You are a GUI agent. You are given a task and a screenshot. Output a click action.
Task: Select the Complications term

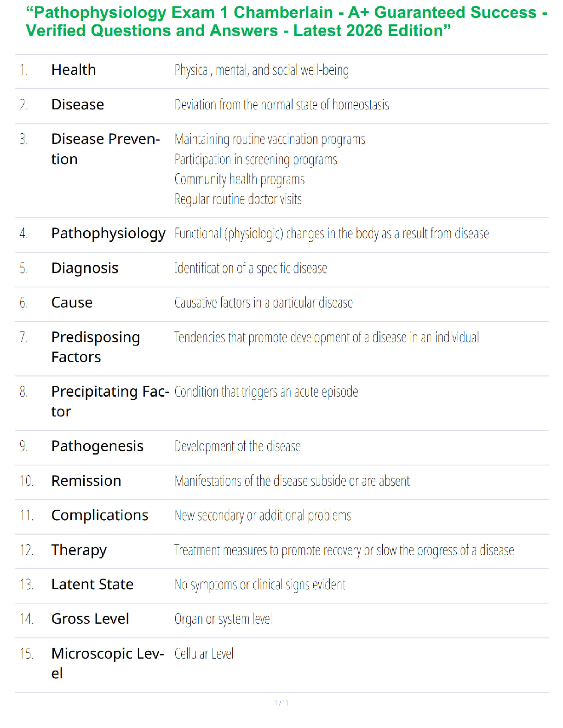[100, 516]
